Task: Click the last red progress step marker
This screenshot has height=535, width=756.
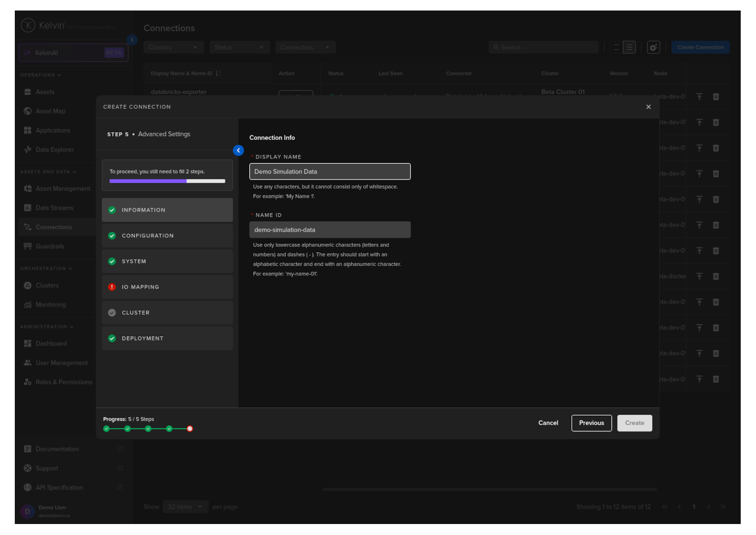Action: pyautogui.click(x=190, y=429)
